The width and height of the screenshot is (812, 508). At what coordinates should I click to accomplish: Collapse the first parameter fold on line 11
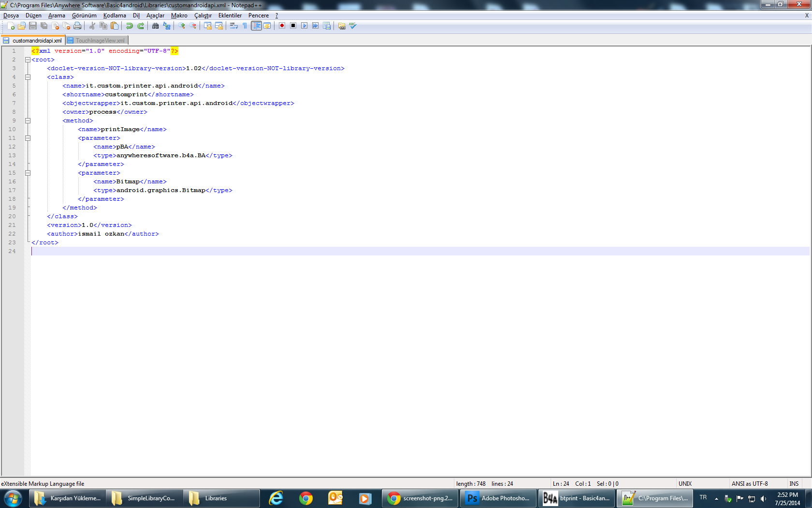pyautogui.click(x=28, y=138)
